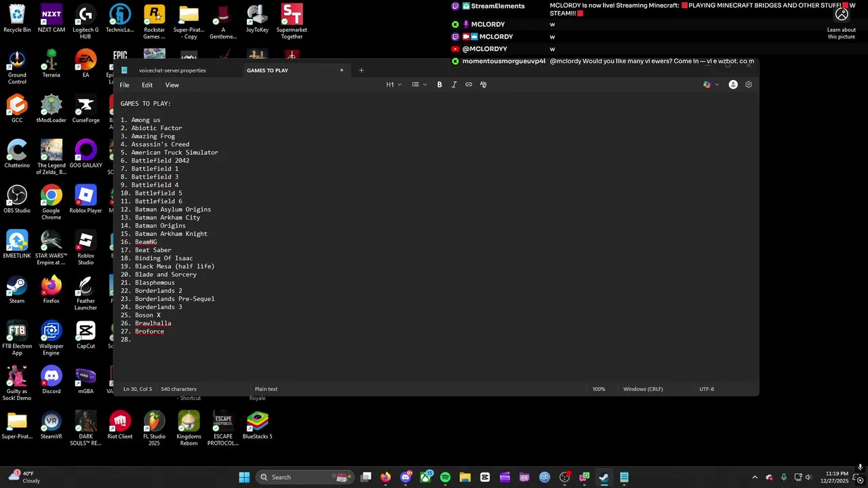Viewport: 868px width, 488px height.
Task: Open Logitech G HUB desktop icon
Action: (x=85, y=22)
